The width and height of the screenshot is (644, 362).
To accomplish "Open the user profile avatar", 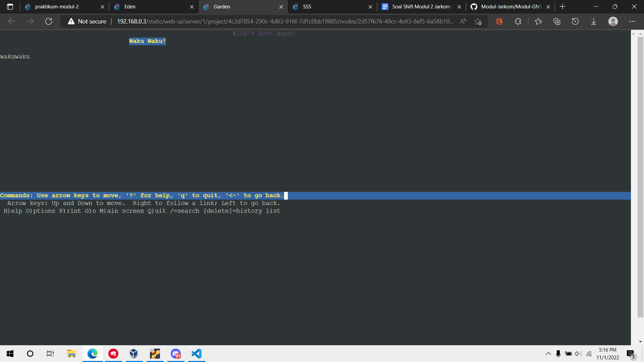I will coord(613,21).
